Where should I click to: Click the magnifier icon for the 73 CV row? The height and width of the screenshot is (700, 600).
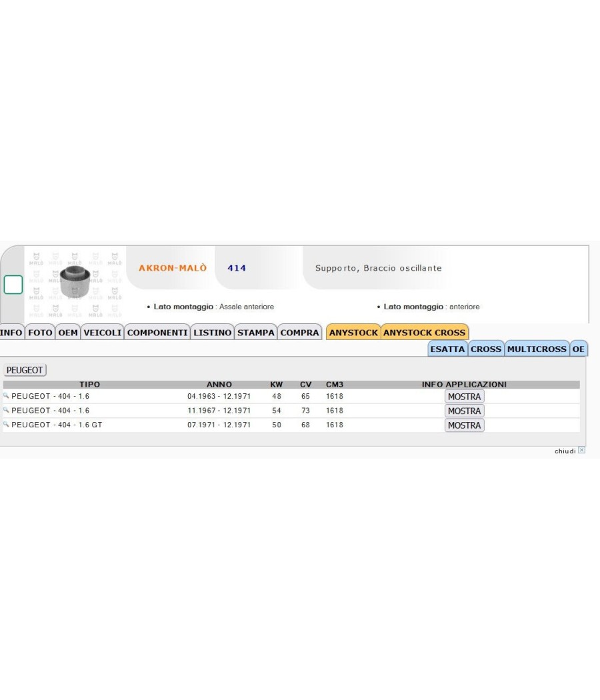pyautogui.click(x=6, y=410)
